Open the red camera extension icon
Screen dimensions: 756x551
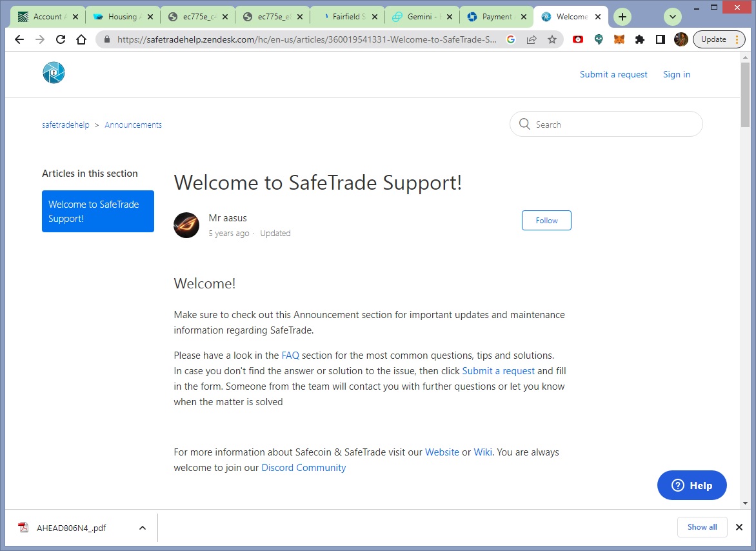coord(577,39)
